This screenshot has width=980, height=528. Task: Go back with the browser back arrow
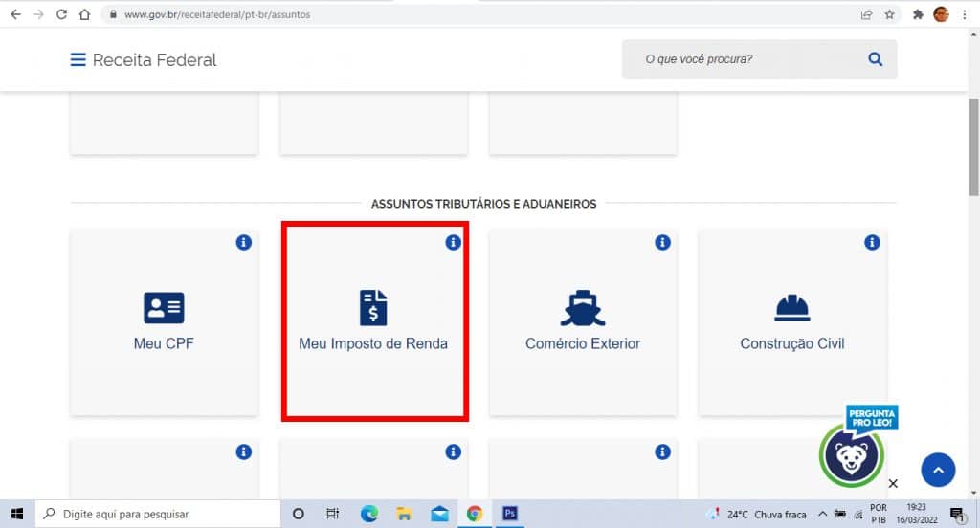[x=15, y=14]
